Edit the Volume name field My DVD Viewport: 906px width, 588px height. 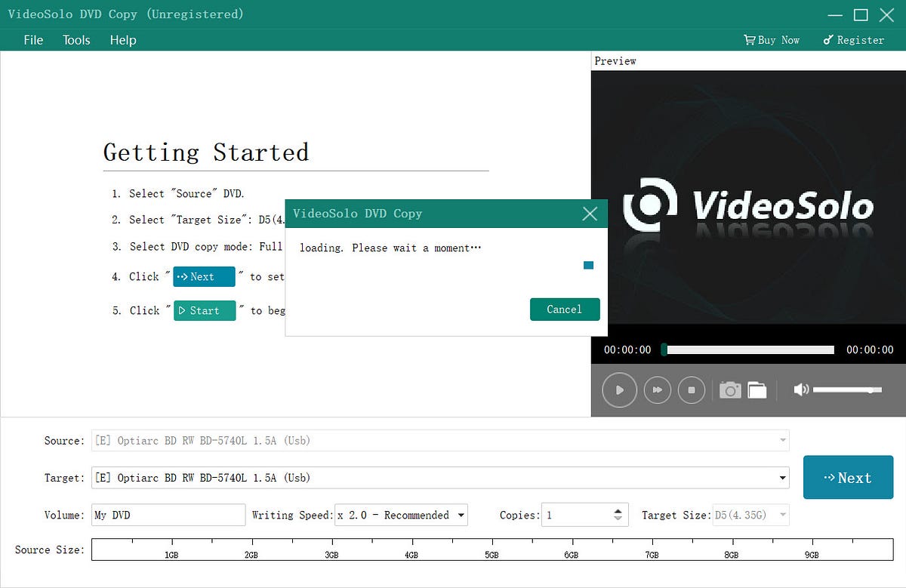168,515
